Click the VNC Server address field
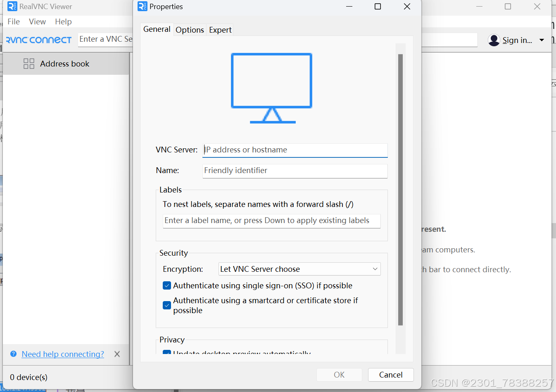 click(x=295, y=150)
